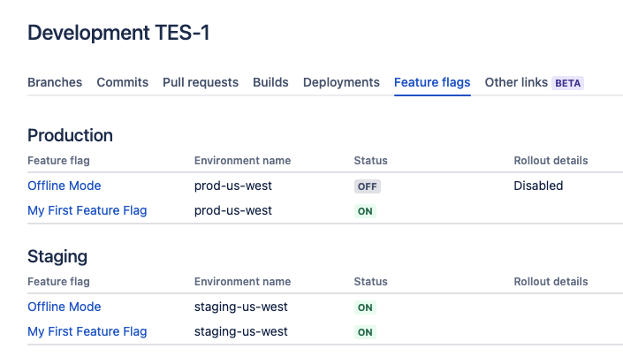Image resolution: width=623 pixels, height=364 pixels.
Task: Click the Staging section heading
Action: point(57,256)
